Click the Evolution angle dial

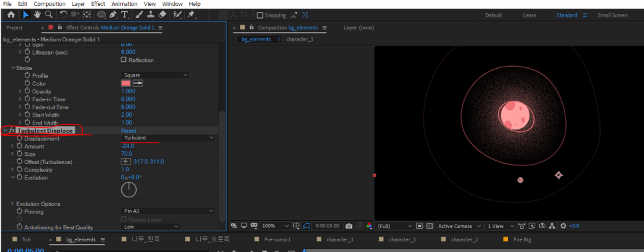(129, 190)
